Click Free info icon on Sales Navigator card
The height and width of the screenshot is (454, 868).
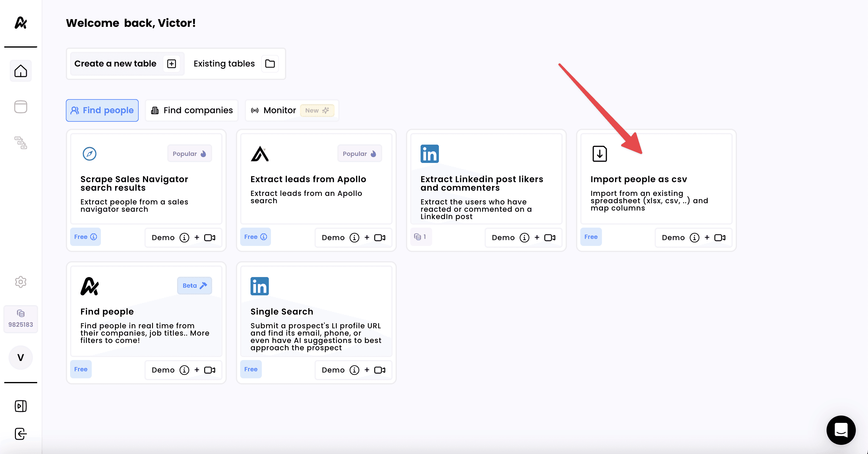(94, 237)
